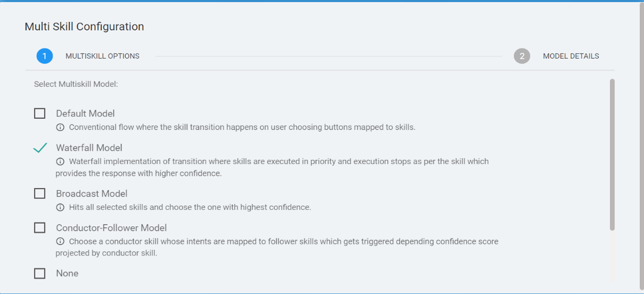Click the info icon under Default Model

click(60, 127)
